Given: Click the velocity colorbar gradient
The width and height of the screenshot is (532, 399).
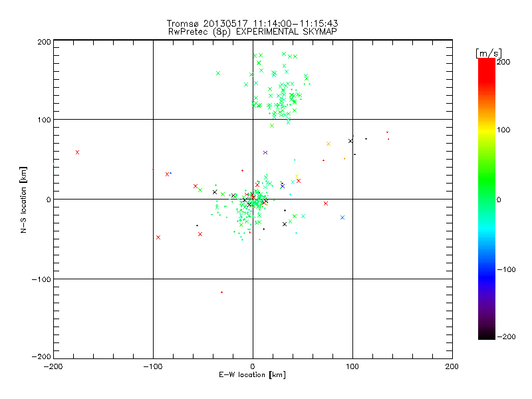Looking at the screenshot, I should [x=487, y=199].
